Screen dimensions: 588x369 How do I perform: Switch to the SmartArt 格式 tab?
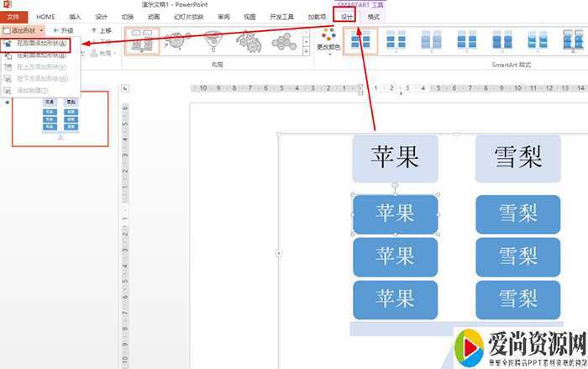(x=374, y=16)
